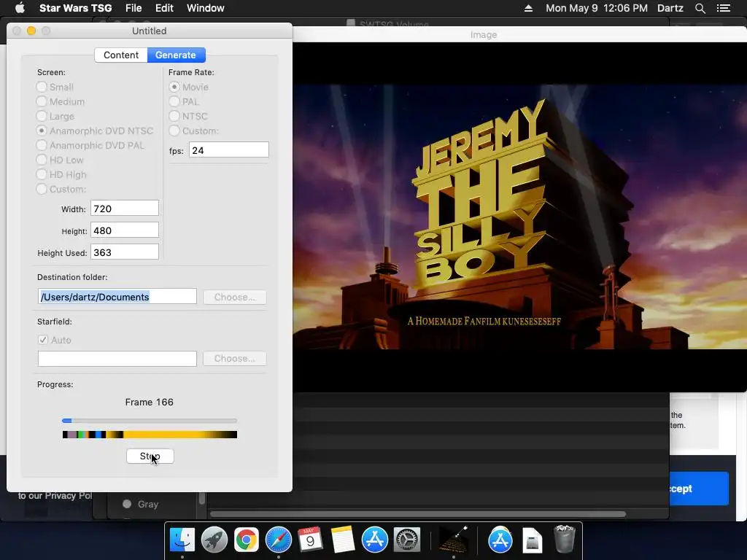The image size is (747, 560).
Task: Click the colored frame strip preview
Action: pos(150,435)
